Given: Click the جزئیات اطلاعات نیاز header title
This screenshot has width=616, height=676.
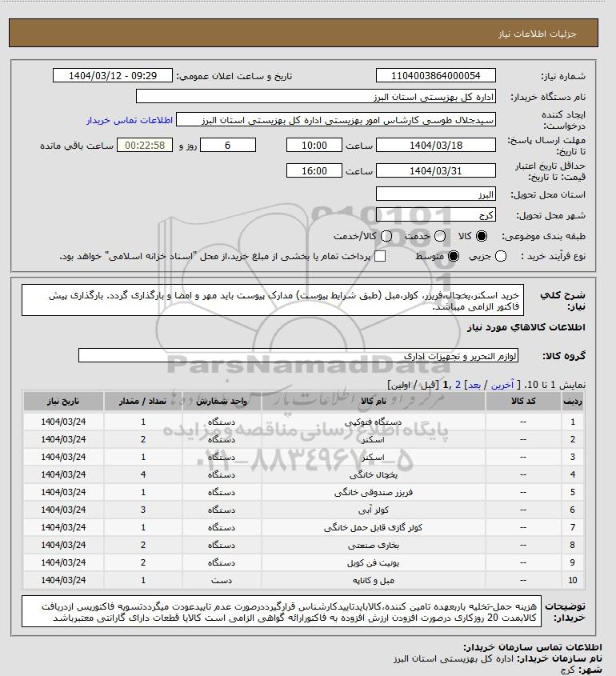Looking at the screenshot, I should (x=537, y=34).
